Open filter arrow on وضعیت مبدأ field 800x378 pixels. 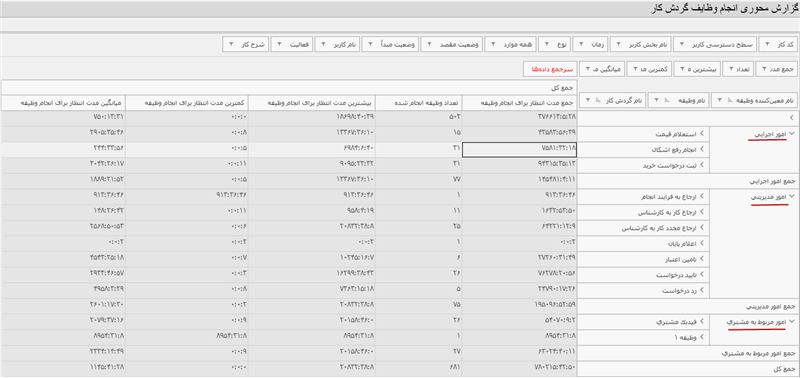370,44
